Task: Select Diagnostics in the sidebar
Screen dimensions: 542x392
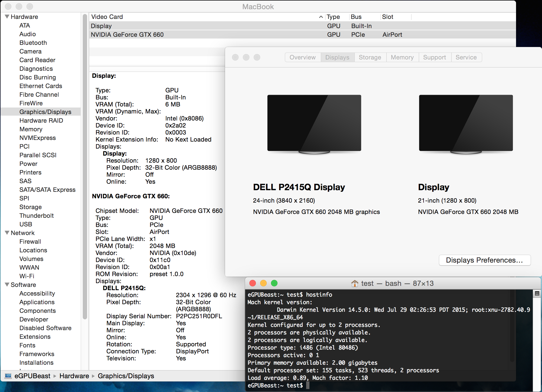Action: pyautogui.click(x=36, y=69)
